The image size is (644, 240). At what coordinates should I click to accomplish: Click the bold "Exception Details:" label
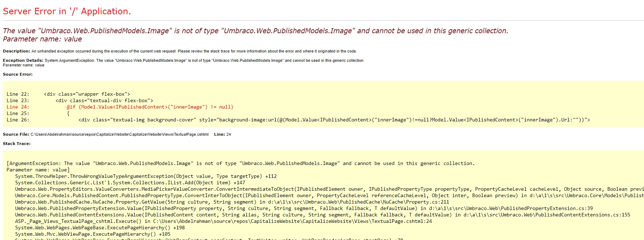(23, 60)
